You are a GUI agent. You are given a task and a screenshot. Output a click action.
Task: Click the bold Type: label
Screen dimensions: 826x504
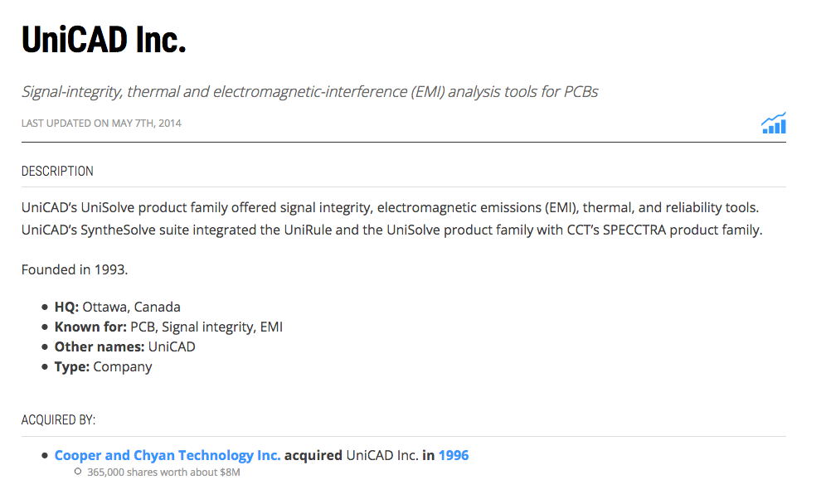(72, 366)
